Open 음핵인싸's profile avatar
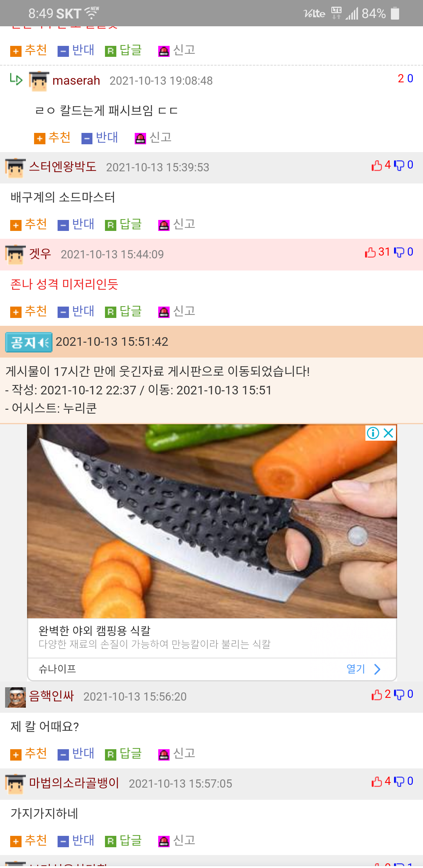This screenshot has height=868, width=423. [15, 697]
